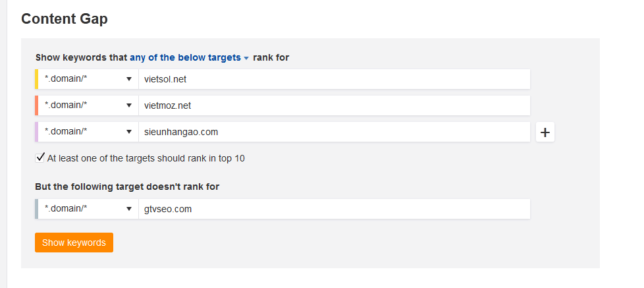Screen dimensions: 644x288
Task: Uncheck the top 10 ranking checkbox
Action: pos(40,158)
